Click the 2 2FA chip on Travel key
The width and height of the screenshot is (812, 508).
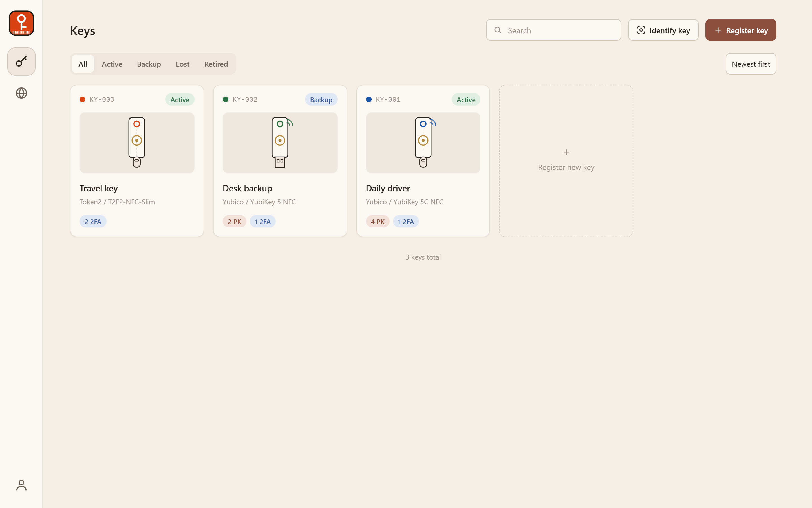[x=93, y=222]
